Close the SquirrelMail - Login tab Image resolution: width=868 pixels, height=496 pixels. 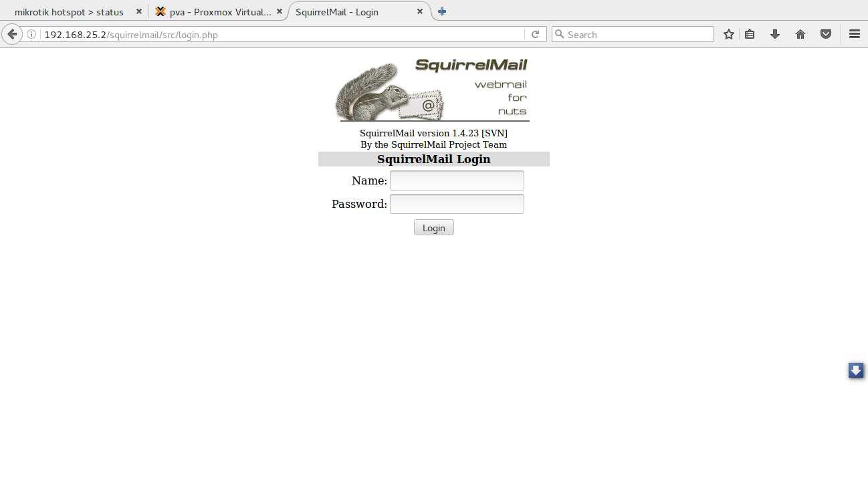(x=420, y=11)
